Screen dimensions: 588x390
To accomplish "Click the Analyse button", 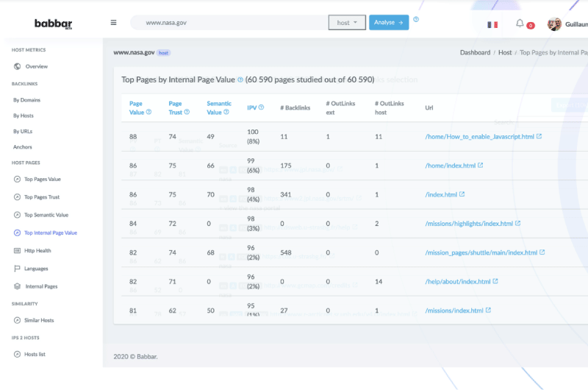I will [389, 23].
